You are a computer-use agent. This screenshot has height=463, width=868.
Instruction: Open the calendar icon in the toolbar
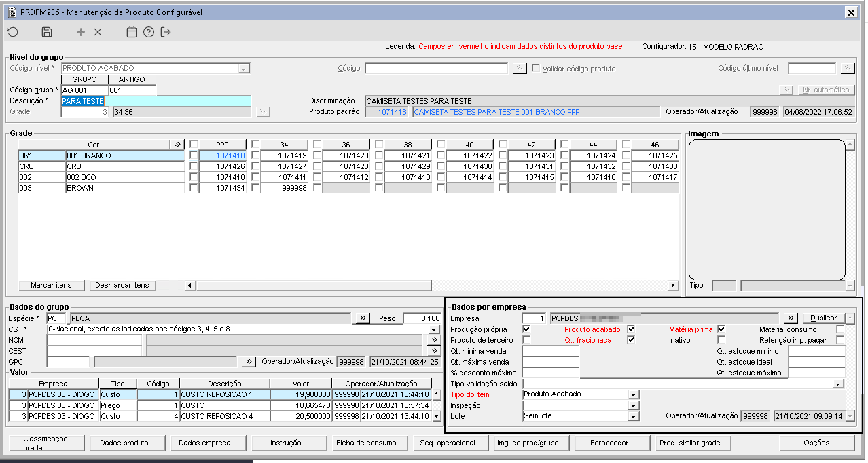(132, 32)
